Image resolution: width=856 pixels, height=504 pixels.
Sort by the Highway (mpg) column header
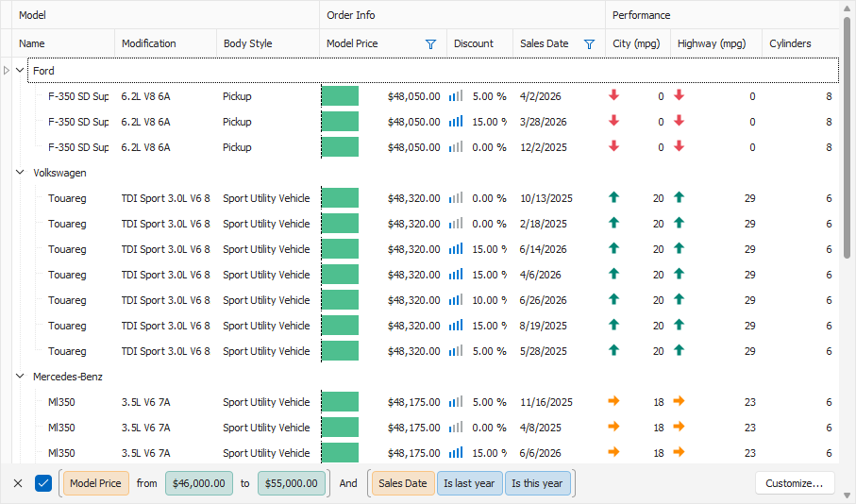point(716,43)
